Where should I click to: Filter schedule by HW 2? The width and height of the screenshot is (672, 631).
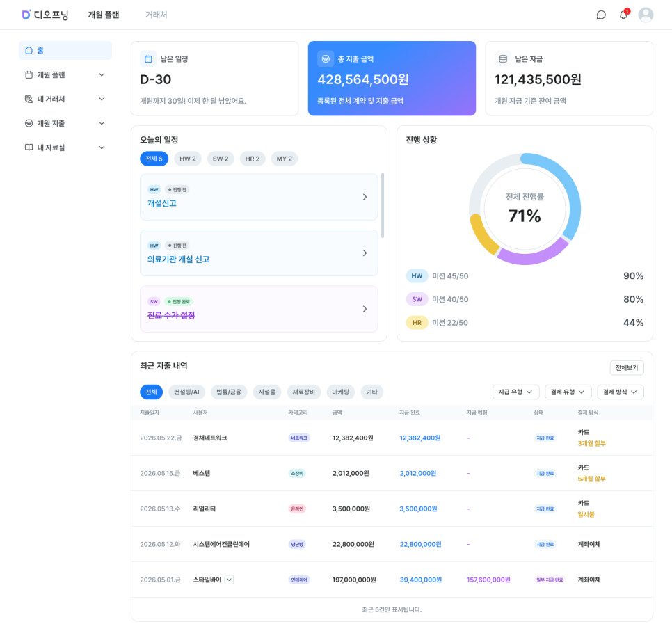188,159
